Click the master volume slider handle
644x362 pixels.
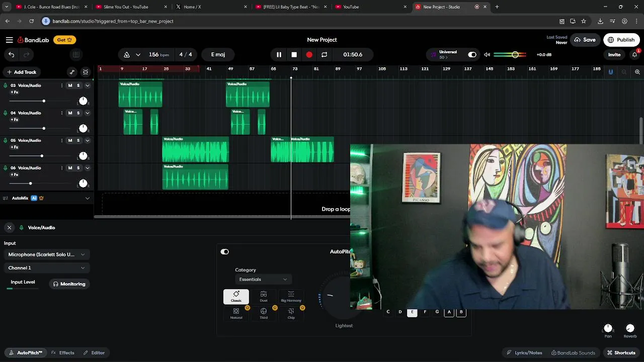tap(515, 54)
